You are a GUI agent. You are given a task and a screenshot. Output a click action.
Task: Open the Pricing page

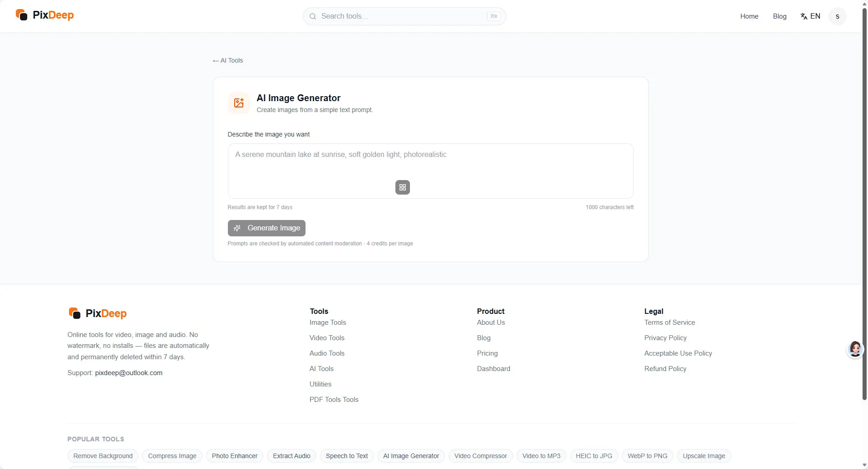click(488, 353)
